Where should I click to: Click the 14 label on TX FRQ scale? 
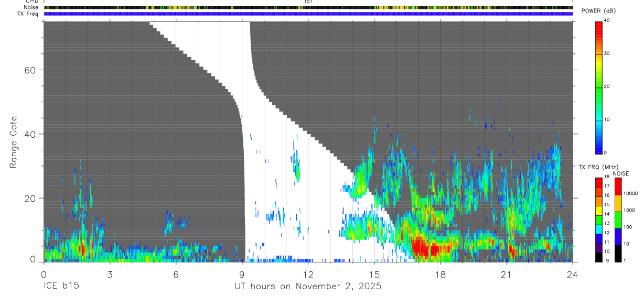607,214
